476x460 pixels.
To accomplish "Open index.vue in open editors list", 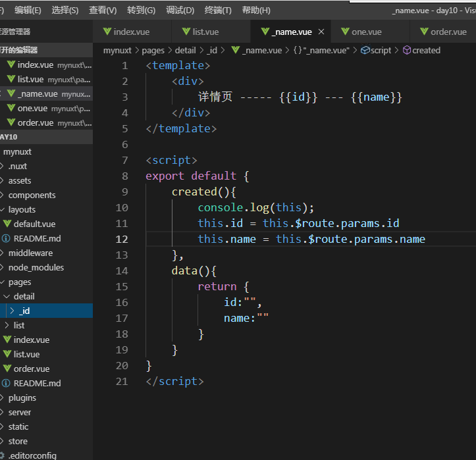I will coord(47,65).
